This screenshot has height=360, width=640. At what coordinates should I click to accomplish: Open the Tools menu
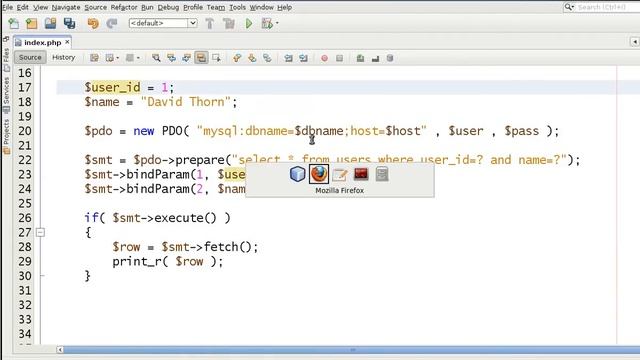237,7
